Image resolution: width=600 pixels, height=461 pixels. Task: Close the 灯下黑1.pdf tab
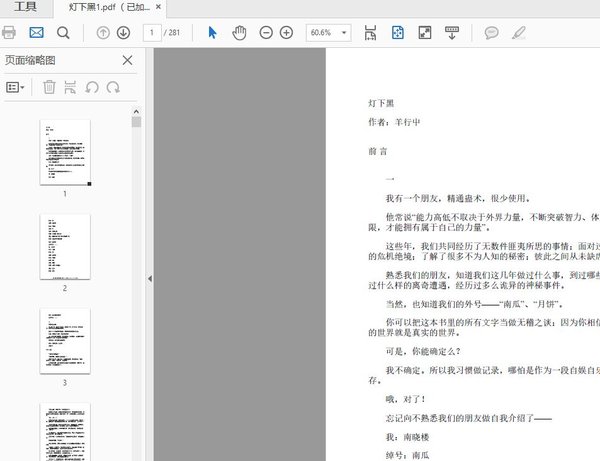tap(158, 7)
